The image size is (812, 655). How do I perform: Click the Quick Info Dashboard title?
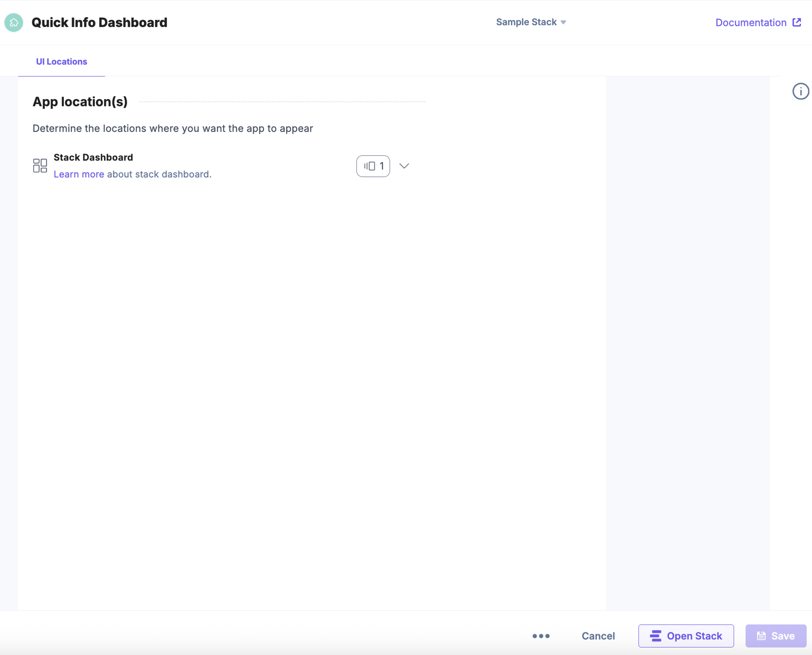99,23
